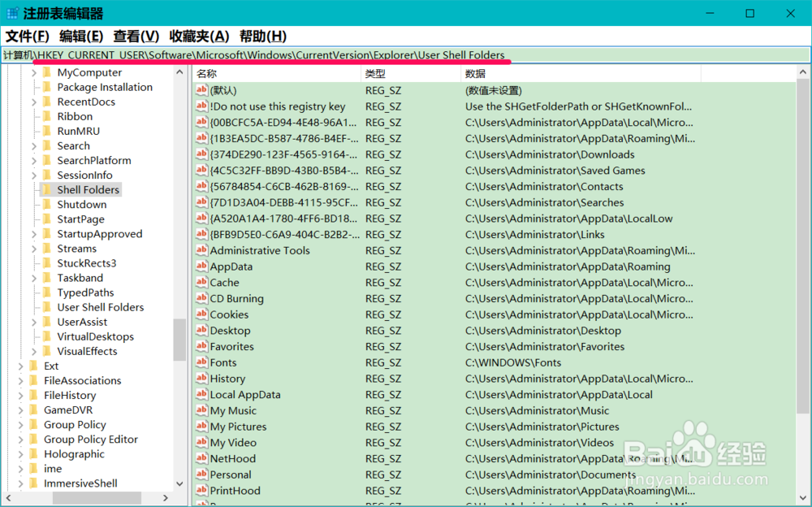Click the folder icon of GameDVR key
This screenshot has height=507, width=812.
[33, 409]
